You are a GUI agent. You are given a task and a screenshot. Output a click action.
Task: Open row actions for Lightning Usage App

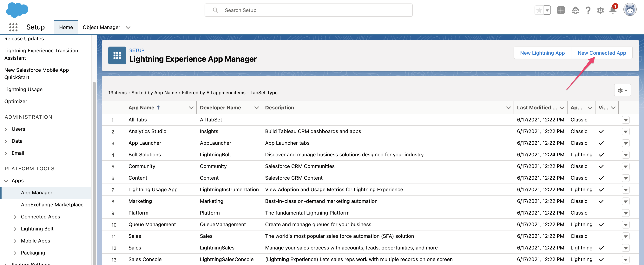pyautogui.click(x=626, y=190)
